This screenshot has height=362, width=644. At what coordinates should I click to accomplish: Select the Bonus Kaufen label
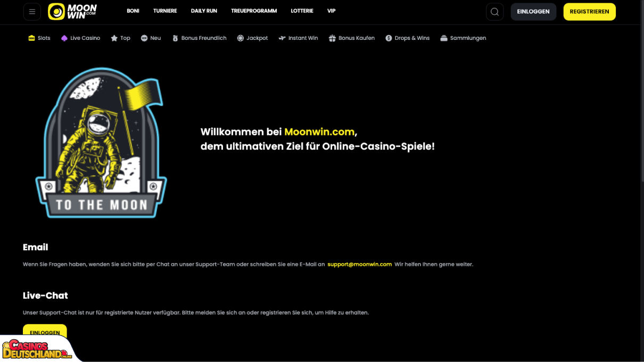(357, 38)
